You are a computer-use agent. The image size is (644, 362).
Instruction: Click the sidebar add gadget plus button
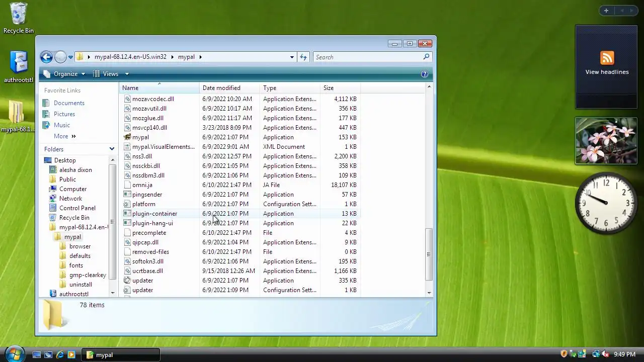[x=606, y=11]
